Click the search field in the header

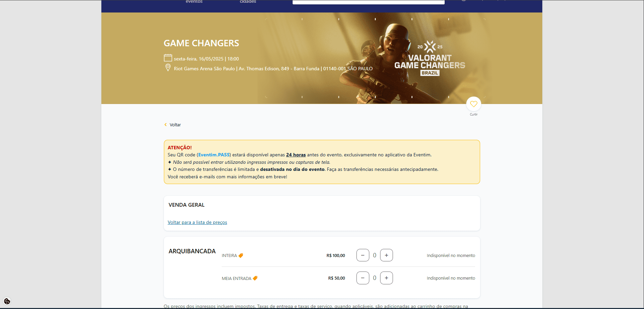pyautogui.click(x=368, y=2)
